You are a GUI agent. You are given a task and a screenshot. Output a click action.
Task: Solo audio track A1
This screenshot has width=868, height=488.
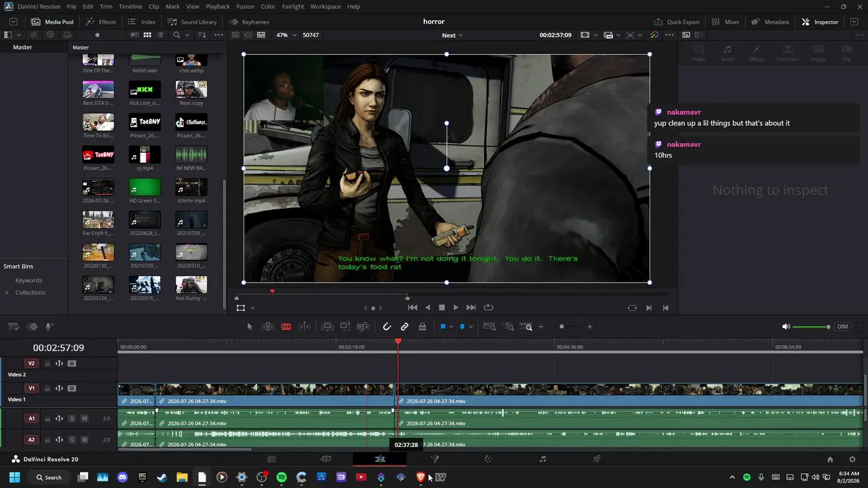71,418
